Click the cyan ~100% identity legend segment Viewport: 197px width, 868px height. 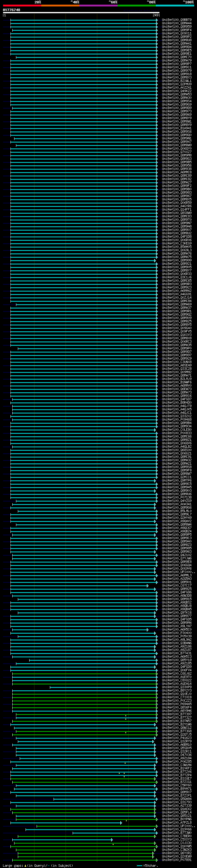pyautogui.click(x=175, y=6)
